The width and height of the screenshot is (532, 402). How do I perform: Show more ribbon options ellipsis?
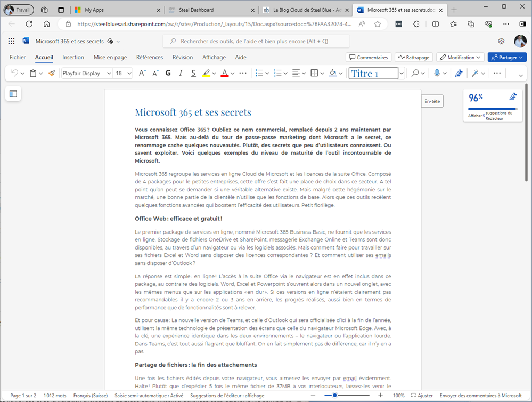pyautogui.click(x=497, y=73)
